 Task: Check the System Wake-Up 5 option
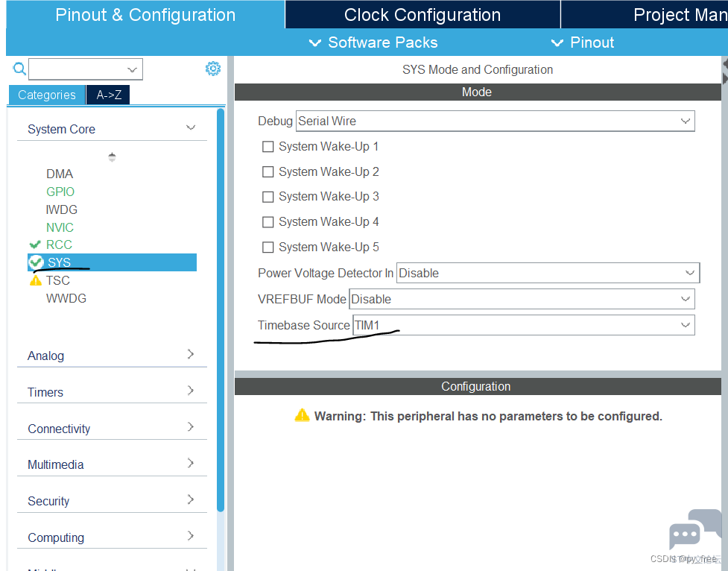pyautogui.click(x=268, y=247)
